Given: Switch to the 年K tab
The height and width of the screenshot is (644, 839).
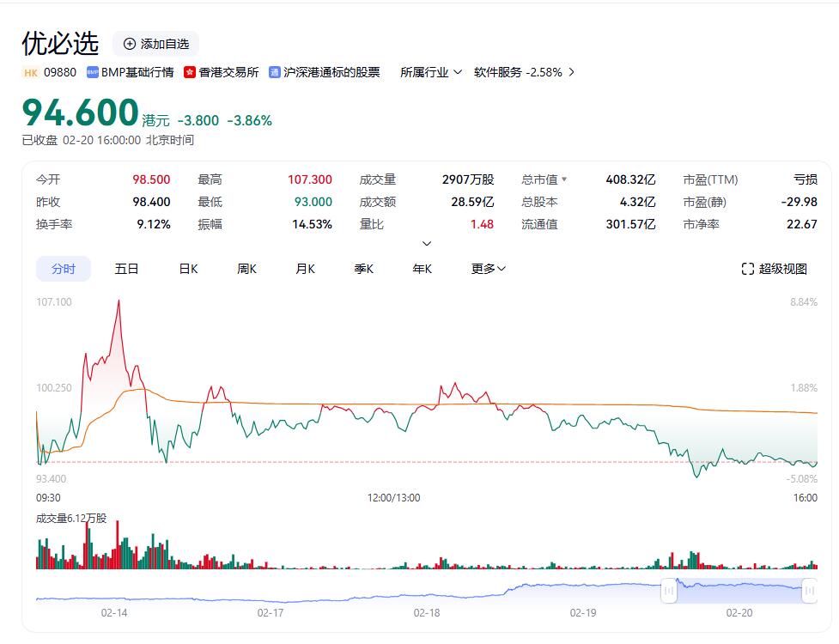Looking at the screenshot, I should click(x=422, y=269).
